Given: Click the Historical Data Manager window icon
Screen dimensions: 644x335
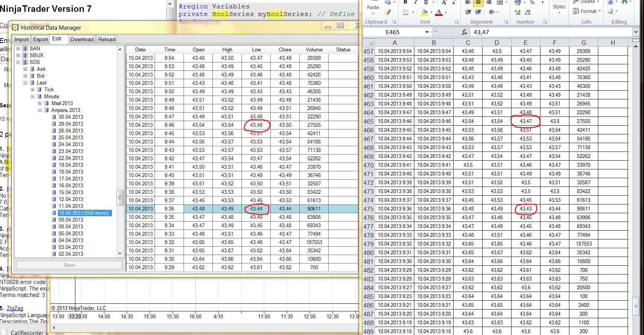Looking at the screenshot, I should tap(15, 27).
